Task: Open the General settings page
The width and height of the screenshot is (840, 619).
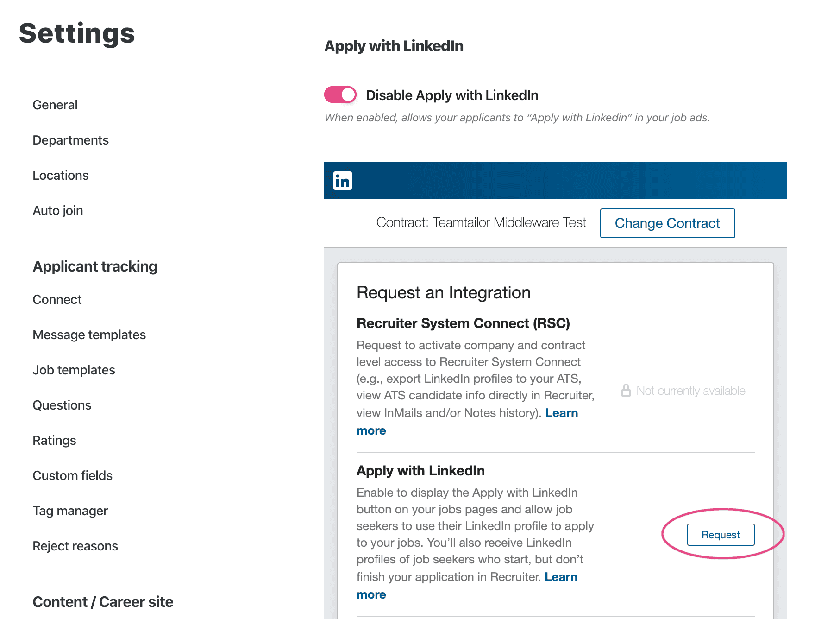Action: coord(55,105)
